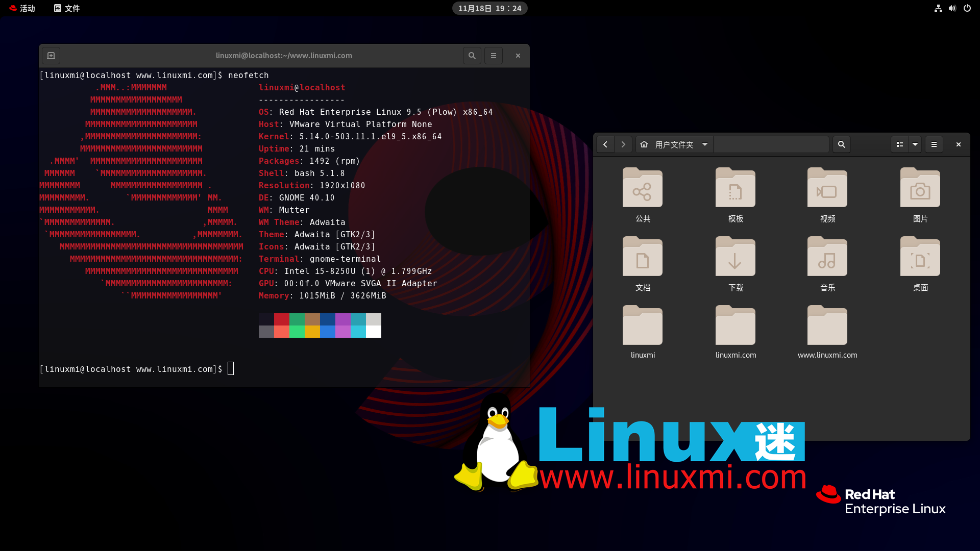
Task: Select the 视频 folder
Action: pos(827,195)
